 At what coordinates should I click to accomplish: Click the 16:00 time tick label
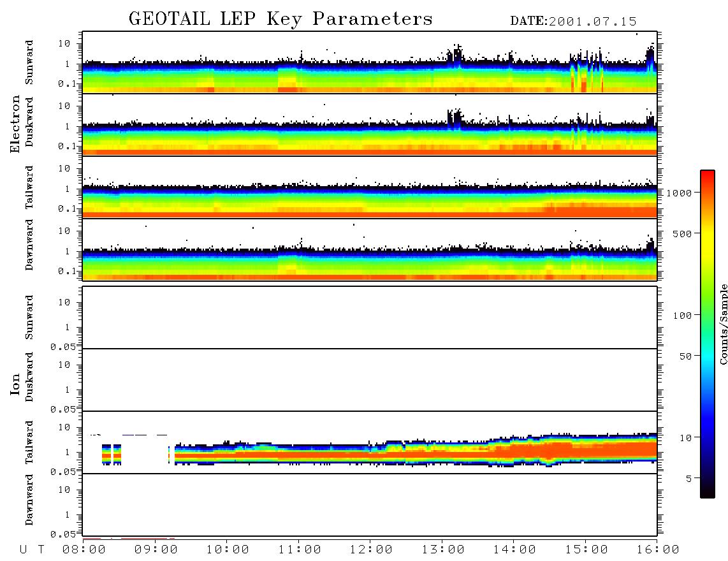pyautogui.click(x=657, y=550)
